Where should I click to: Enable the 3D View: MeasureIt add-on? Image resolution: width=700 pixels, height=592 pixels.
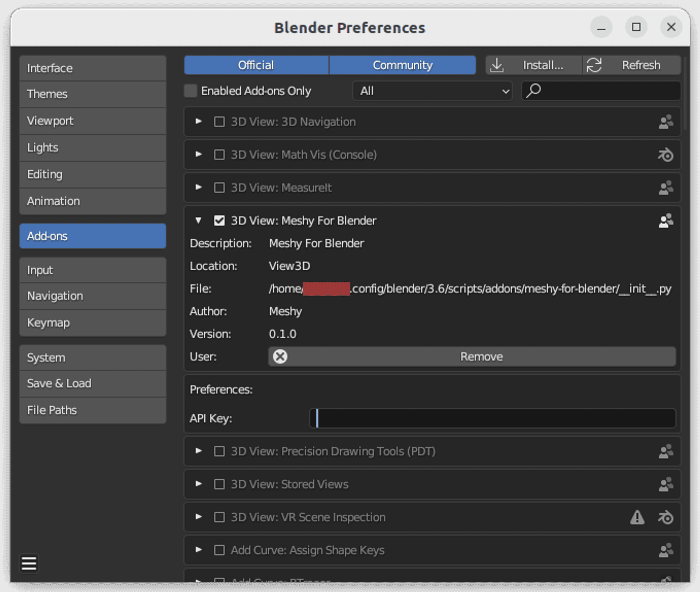(219, 187)
